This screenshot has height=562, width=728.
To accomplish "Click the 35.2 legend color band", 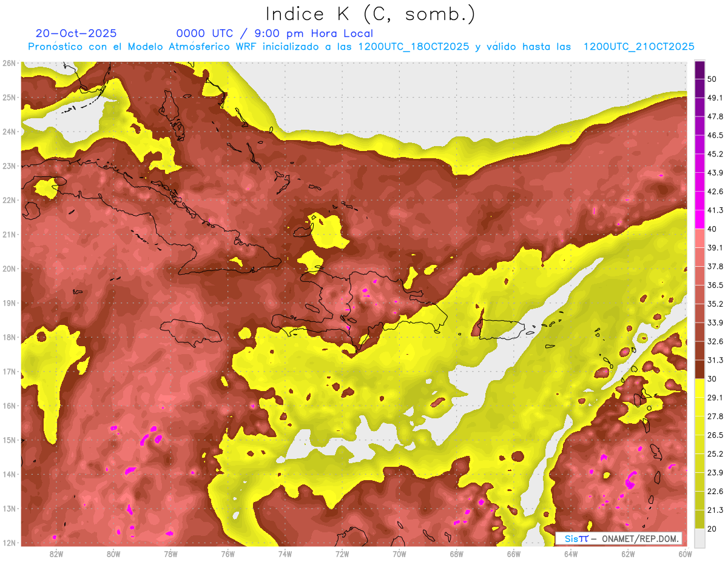I will pyautogui.click(x=699, y=313).
